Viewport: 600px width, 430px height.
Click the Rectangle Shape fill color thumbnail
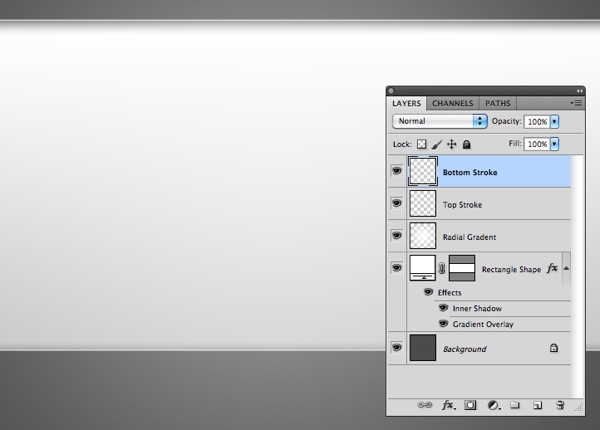(x=423, y=268)
